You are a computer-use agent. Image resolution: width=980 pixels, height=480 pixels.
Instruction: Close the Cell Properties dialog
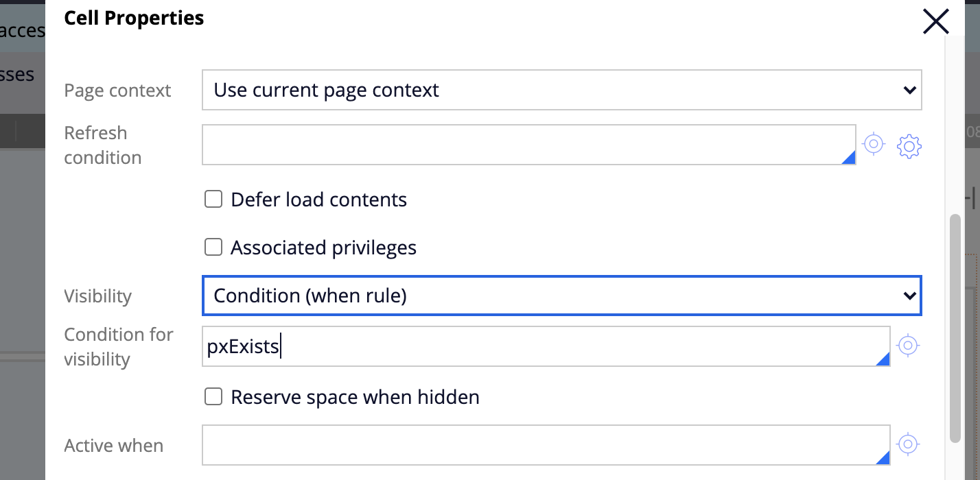coord(935,21)
